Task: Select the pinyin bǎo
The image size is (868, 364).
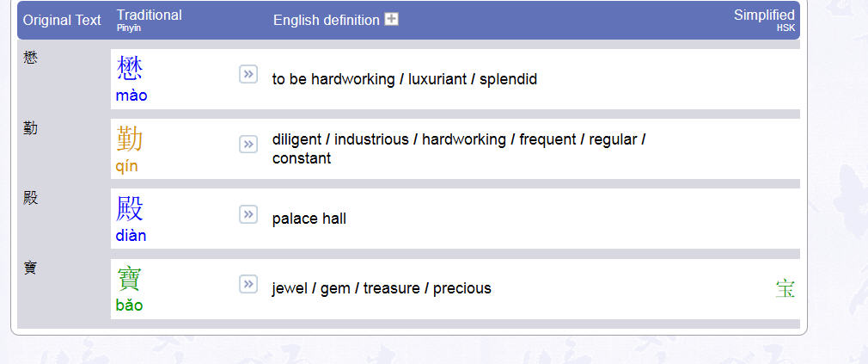Action: tap(129, 305)
